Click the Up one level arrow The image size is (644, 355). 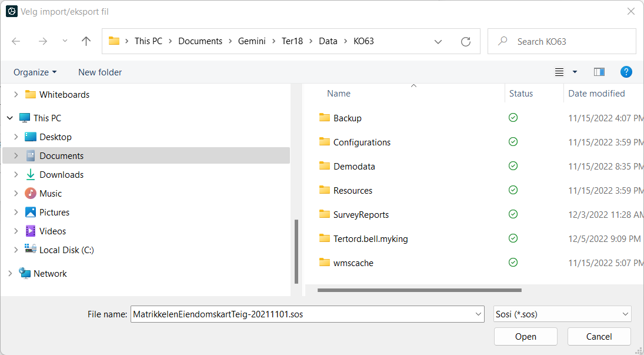(x=86, y=41)
